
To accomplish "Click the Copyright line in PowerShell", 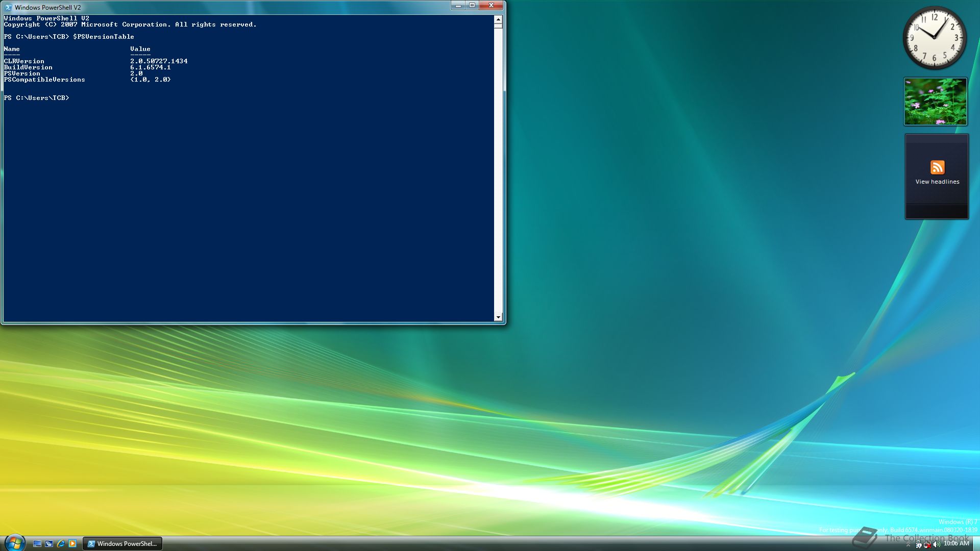I will pyautogui.click(x=130, y=24).
